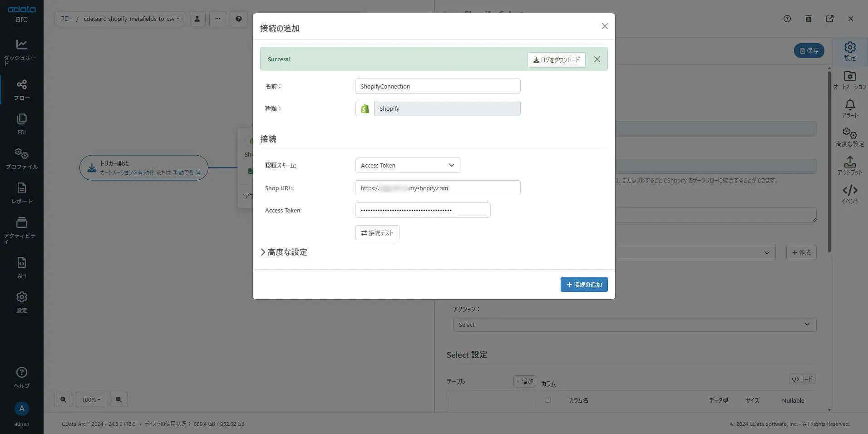The image size is (868, 434).
Task: Click the breadcrumb Flow link
Action: 66,19
